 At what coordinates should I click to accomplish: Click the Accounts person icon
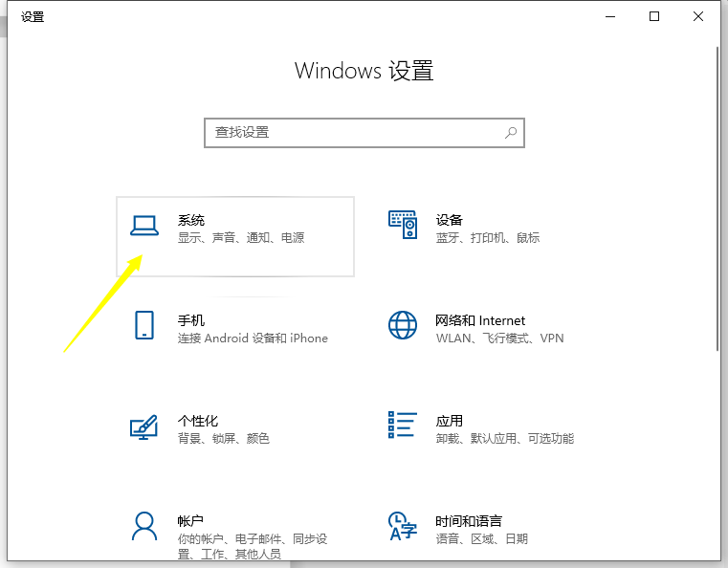pos(143,525)
